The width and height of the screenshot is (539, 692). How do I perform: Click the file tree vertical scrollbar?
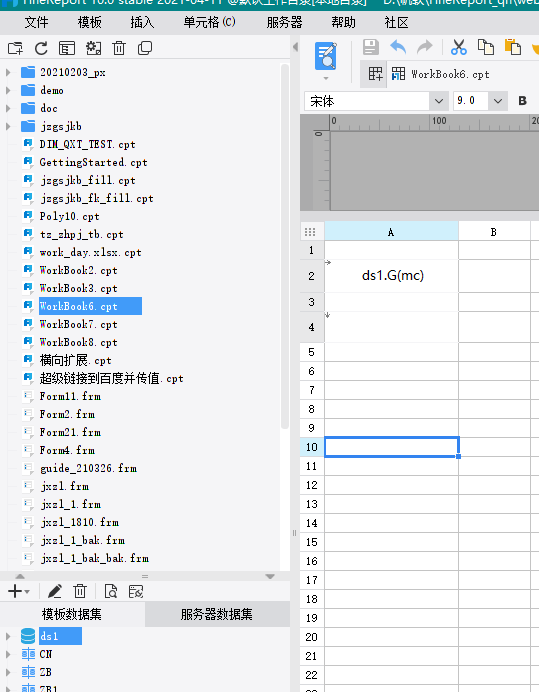(285, 246)
